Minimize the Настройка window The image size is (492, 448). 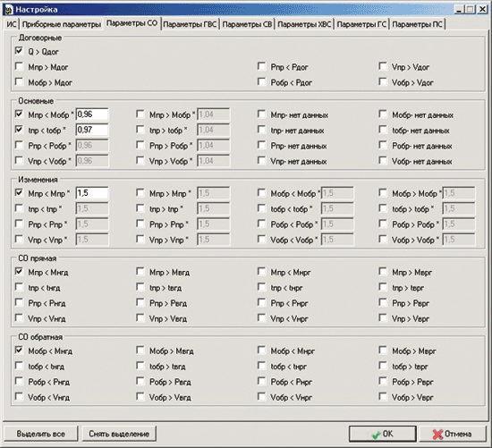459,10
